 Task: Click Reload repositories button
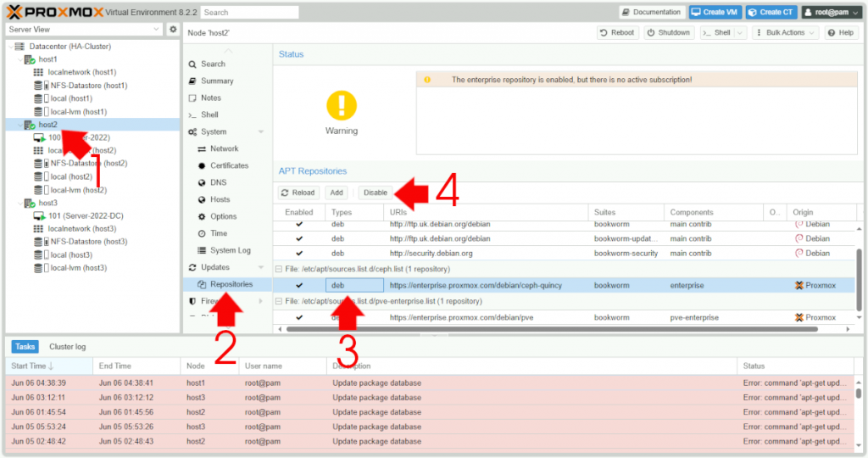coord(298,193)
